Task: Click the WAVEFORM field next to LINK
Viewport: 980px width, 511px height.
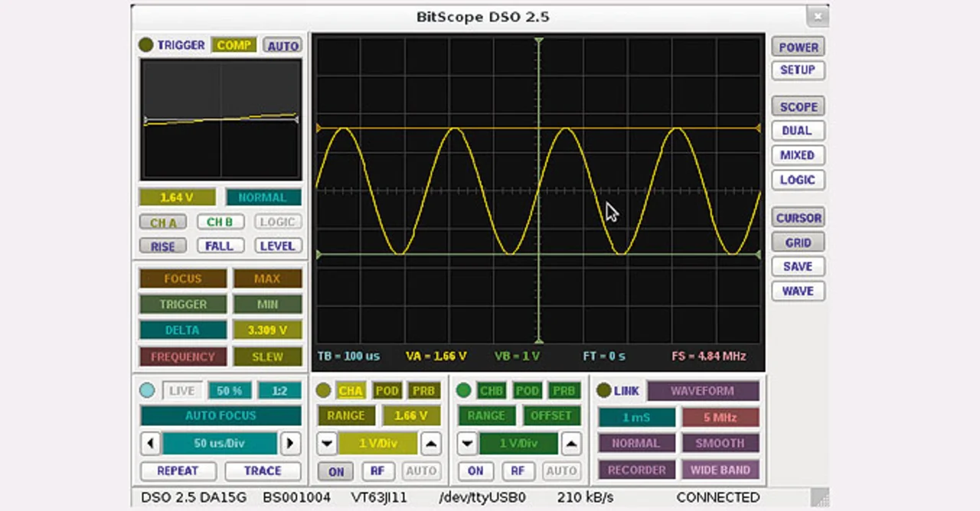Action: tap(703, 391)
